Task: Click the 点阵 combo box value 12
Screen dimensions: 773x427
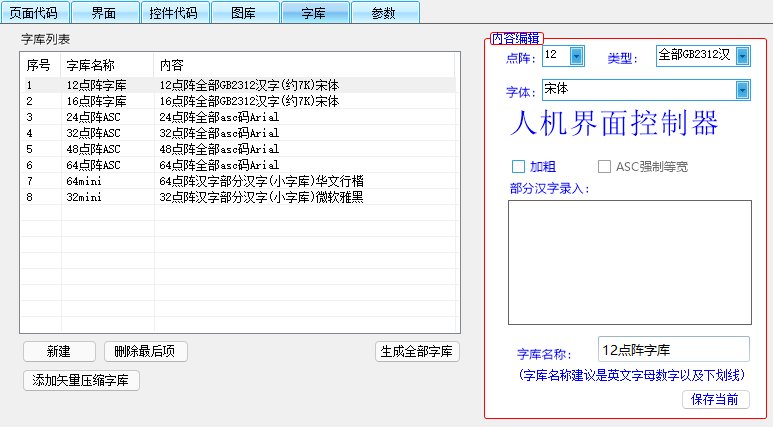Action: coord(563,56)
